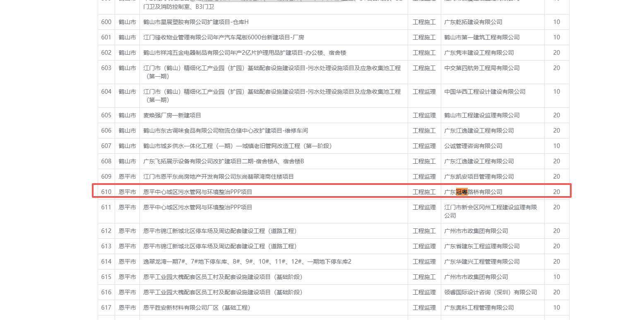Image resolution: width=644 pixels, height=320 pixels.
Task: Click "鹤山市第一建筑工程有限公司" in row 601
Action: [x=482, y=37]
